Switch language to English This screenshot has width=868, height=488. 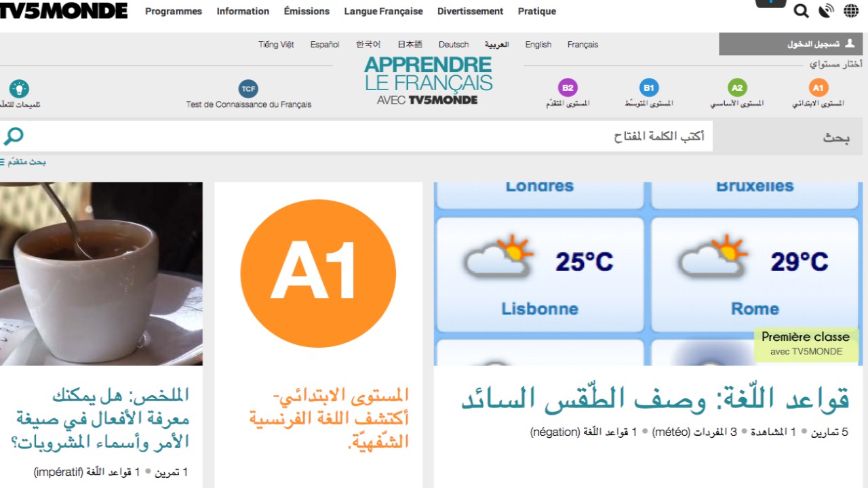point(538,45)
